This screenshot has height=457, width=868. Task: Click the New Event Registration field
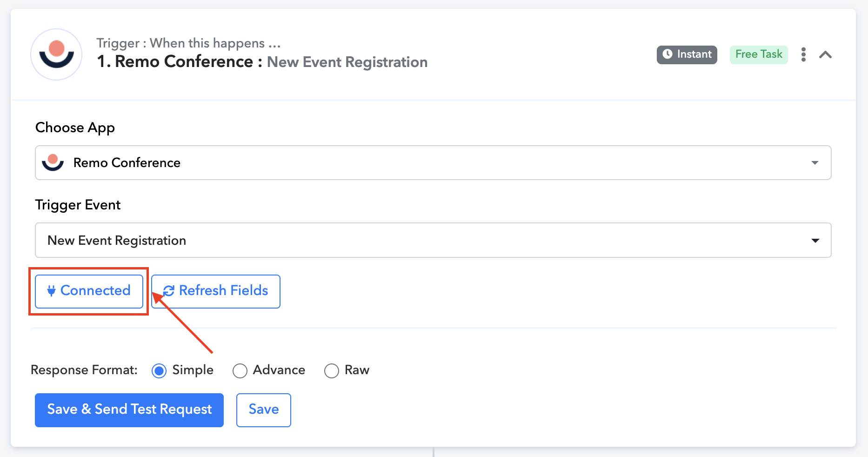419,240
